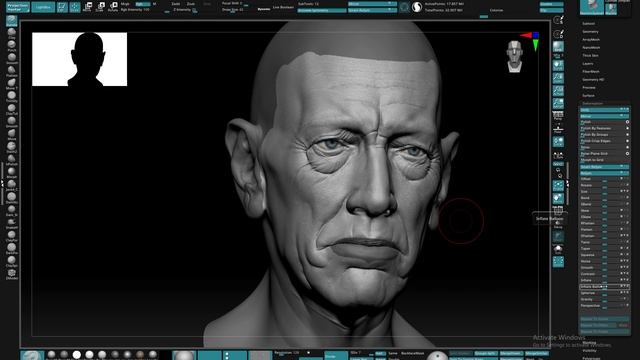Click the Xpose icon
The width and height of the screenshot is (640, 360).
click(558, 262)
